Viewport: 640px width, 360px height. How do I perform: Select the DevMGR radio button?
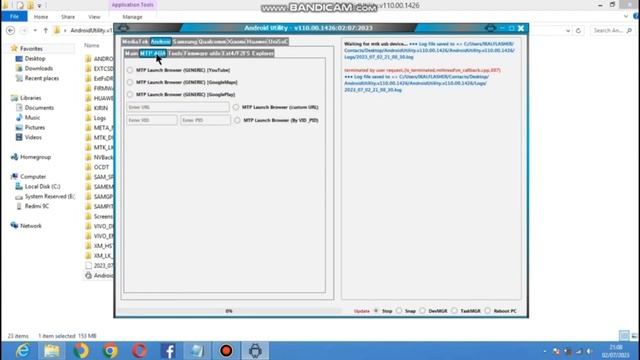click(x=422, y=311)
